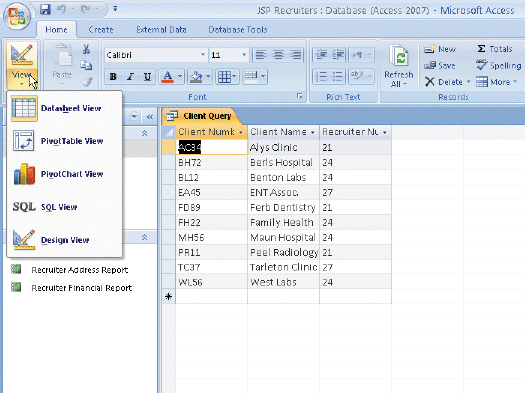The image size is (525, 393).
Task: Align text right
Action: (295, 55)
